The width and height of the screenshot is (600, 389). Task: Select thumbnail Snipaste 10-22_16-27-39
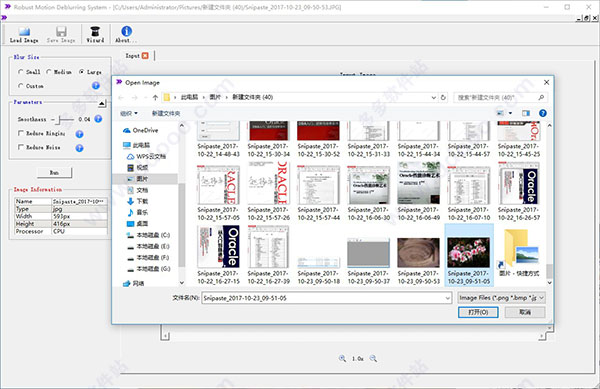click(269, 256)
